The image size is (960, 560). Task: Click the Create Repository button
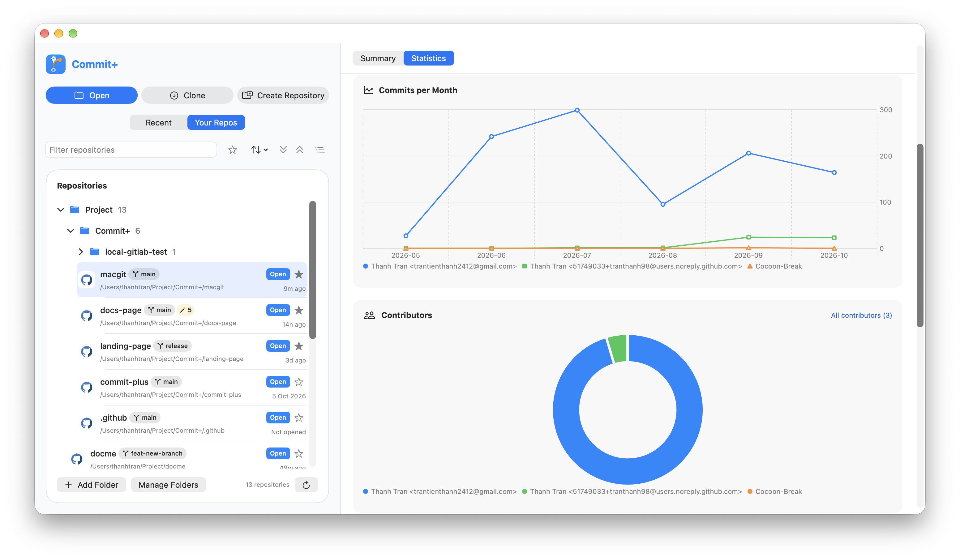coord(283,95)
